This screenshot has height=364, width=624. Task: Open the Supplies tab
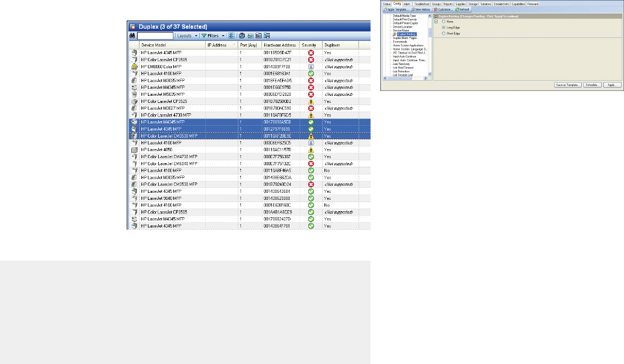click(x=460, y=4)
